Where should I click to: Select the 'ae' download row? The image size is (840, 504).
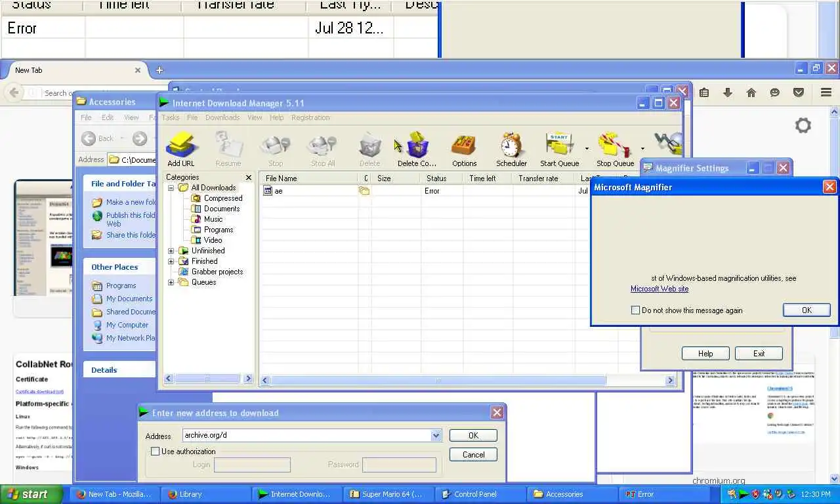click(425, 191)
